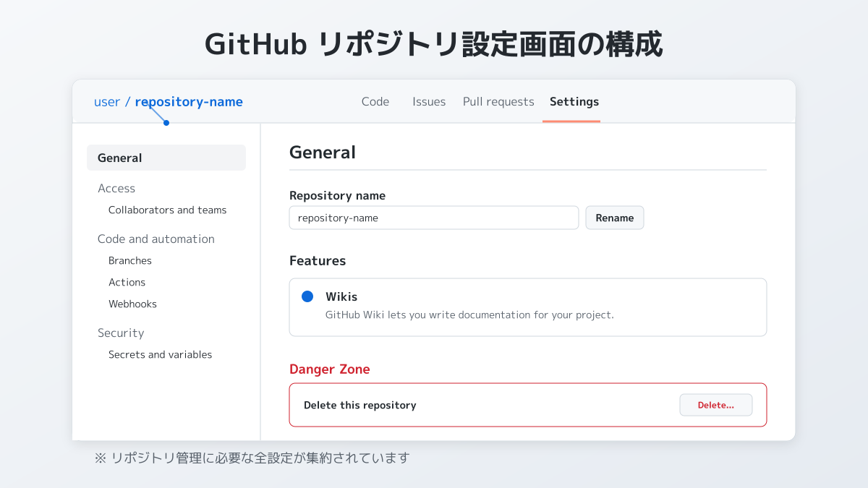This screenshot has height=488, width=868.
Task: Open the Code tab
Action: [375, 102]
